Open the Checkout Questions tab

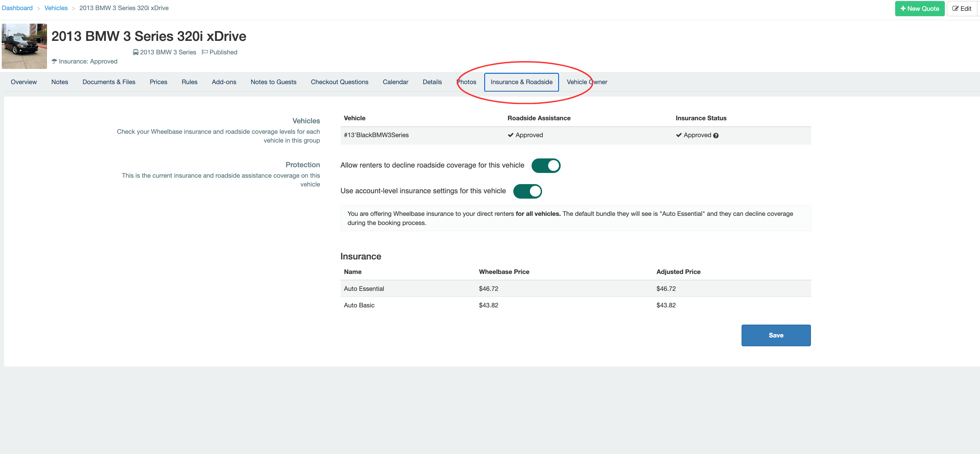(340, 82)
